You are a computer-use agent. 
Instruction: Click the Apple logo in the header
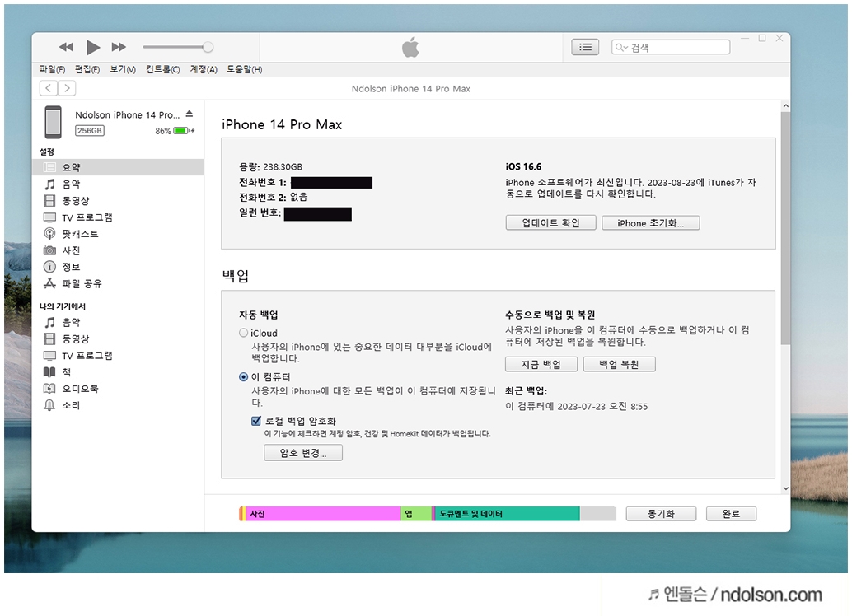(411, 47)
